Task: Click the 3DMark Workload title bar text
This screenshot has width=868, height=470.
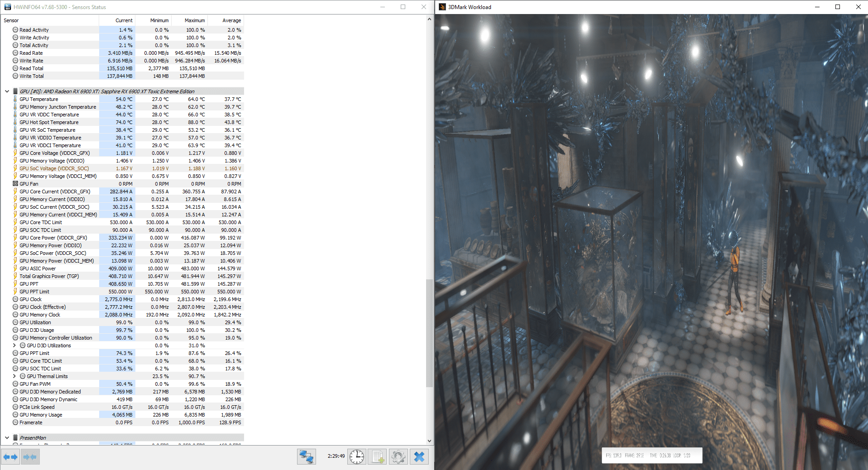Action: coord(470,7)
